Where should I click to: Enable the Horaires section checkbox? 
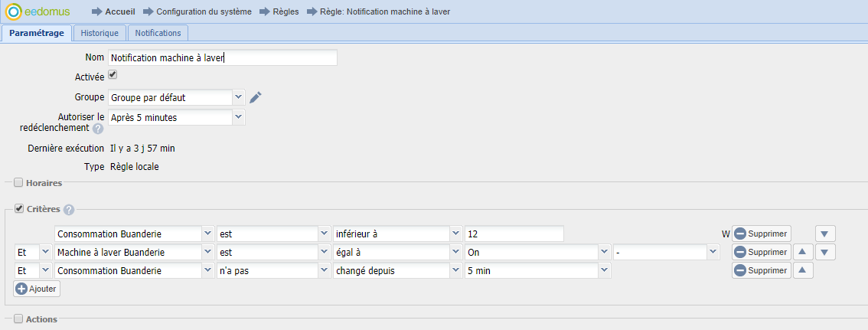click(x=19, y=182)
